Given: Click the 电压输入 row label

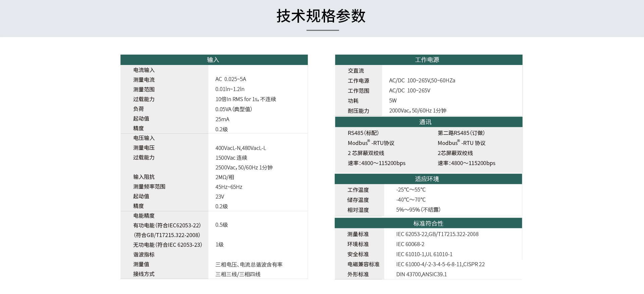Looking at the screenshot, I should click(144, 138).
